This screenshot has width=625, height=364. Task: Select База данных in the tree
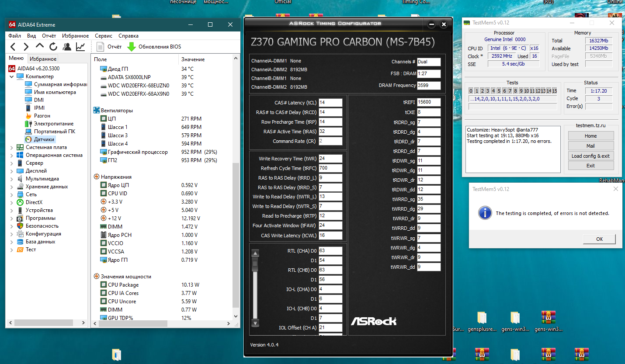click(x=36, y=242)
